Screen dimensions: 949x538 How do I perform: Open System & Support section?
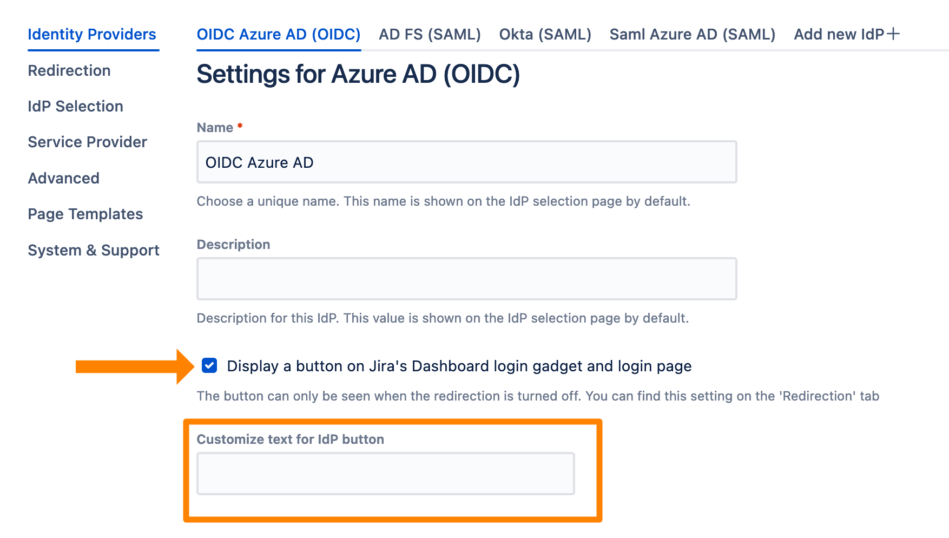[x=94, y=251]
